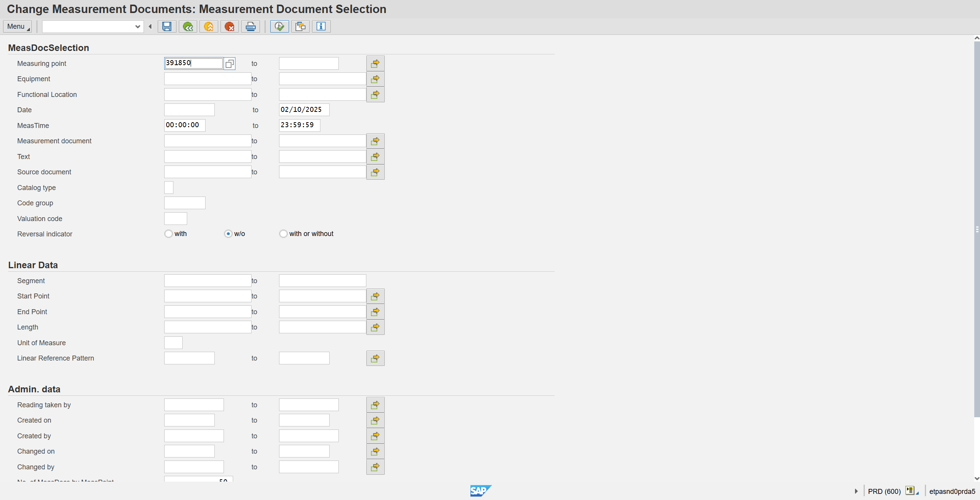
Task: Click the Print icon
Action: (250, 26)
